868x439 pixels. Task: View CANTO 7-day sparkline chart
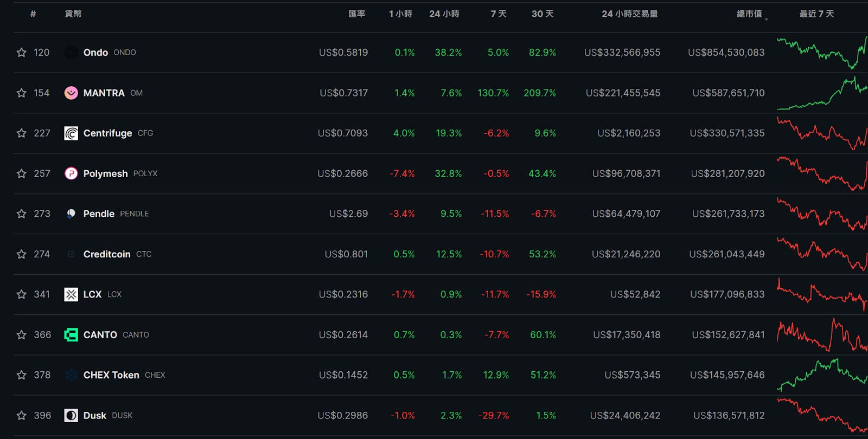(x=822, y=334)
